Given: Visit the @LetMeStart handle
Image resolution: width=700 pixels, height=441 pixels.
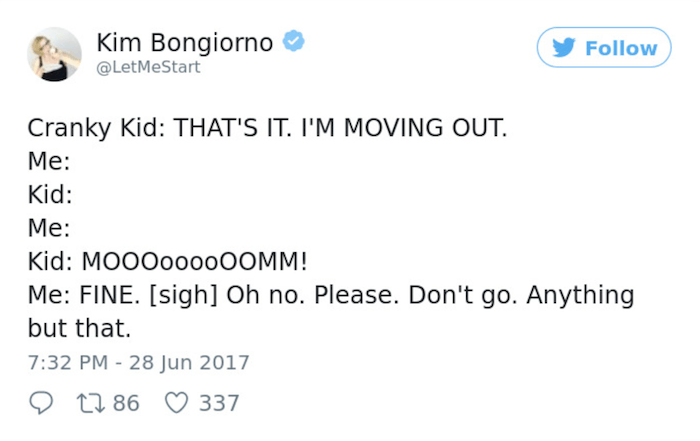Looking at the screenshot, I should (148, 67).
